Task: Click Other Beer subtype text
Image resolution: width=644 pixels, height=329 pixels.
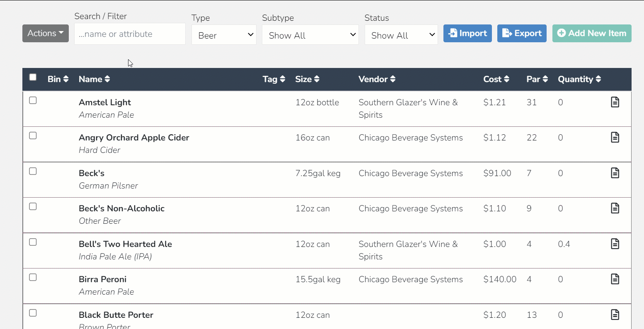Action: click(x=100, y=221)
